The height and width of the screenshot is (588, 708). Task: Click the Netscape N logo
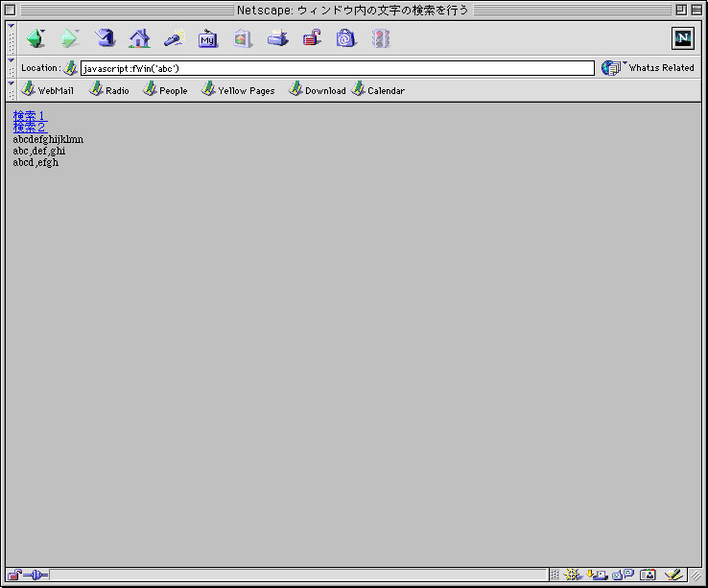coord(683,38)
